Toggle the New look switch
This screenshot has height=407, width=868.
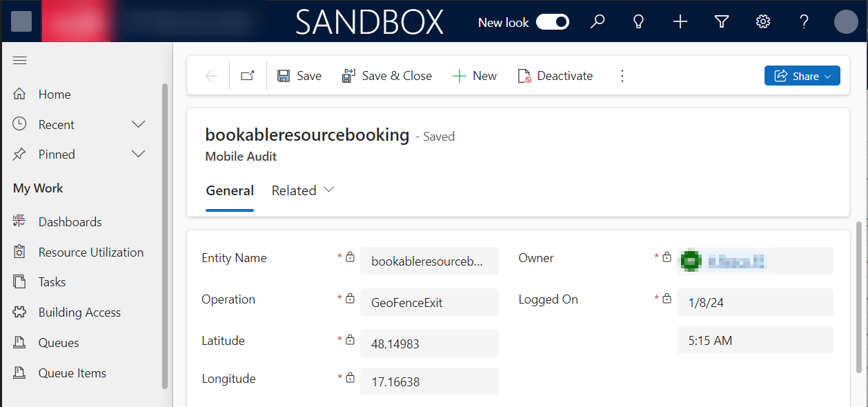[x=553, y=22]
